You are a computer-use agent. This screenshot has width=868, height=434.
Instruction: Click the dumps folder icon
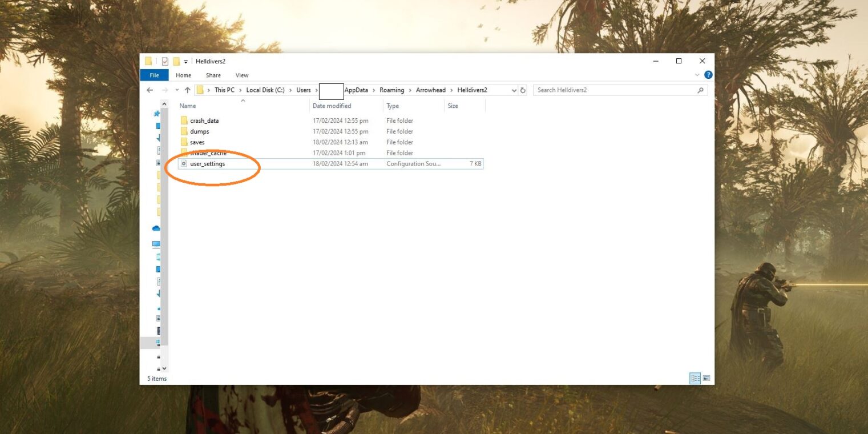tap(184, 131)
